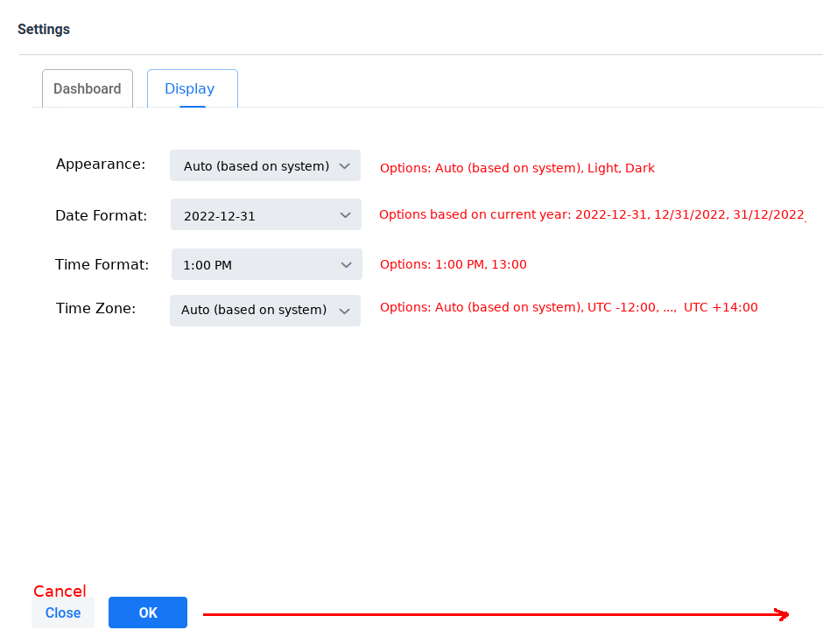Click the chevron arrow in Appearance dropdown
The width and height of the screenshot is (823, 644).
[344, 165]
